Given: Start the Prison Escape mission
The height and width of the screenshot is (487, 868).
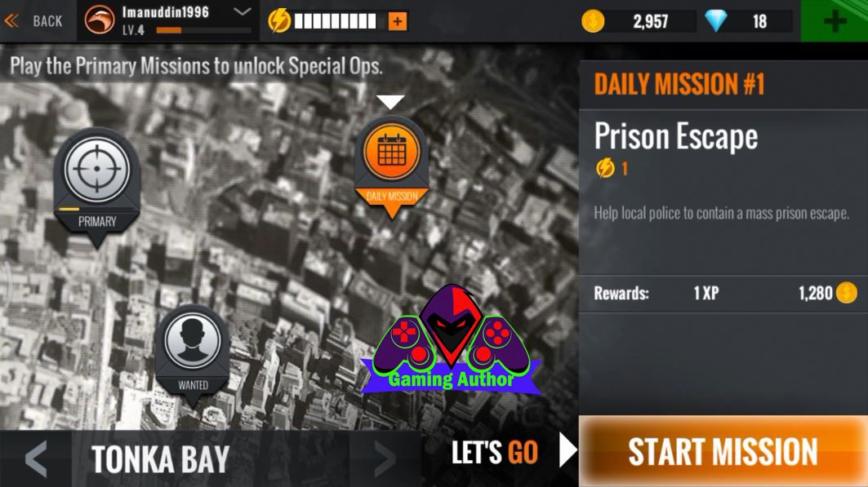Looking at the screenshot, I should (x=723, y=451).
